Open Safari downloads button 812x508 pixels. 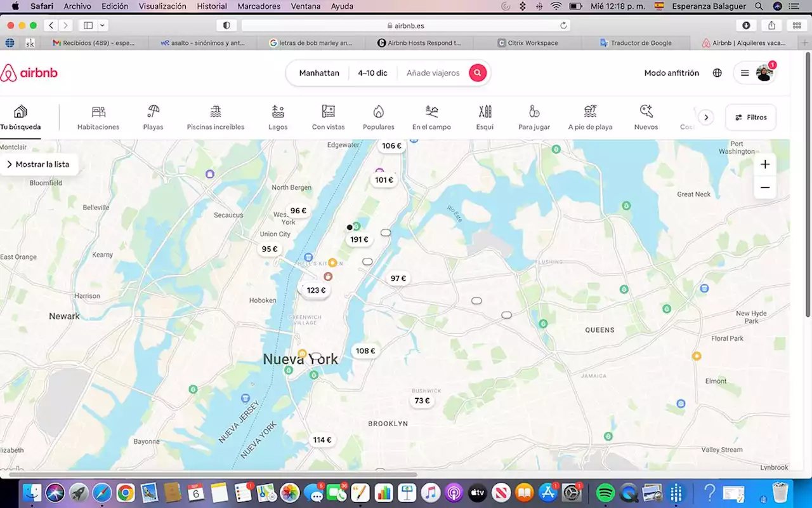pos(746,25)
